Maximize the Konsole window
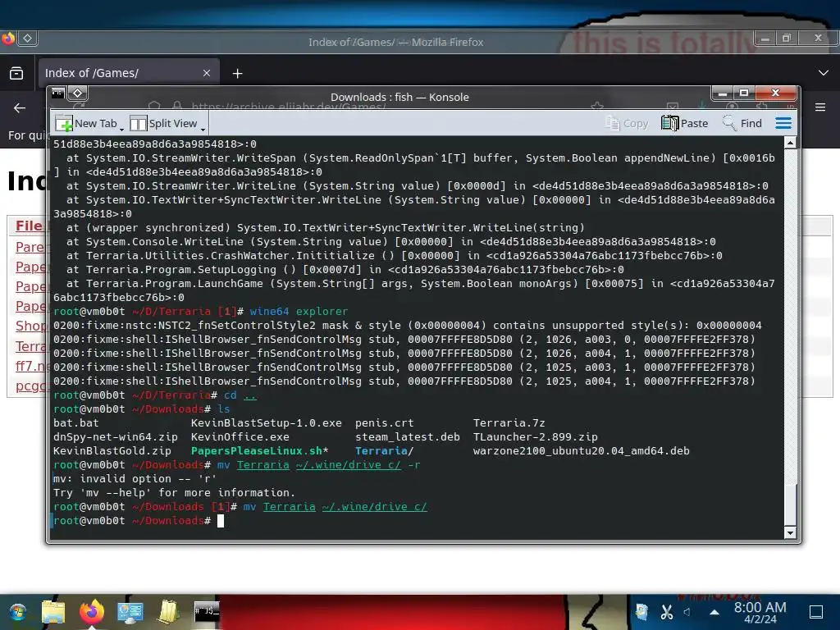This screenshot has height=630, width=840. 743,94
